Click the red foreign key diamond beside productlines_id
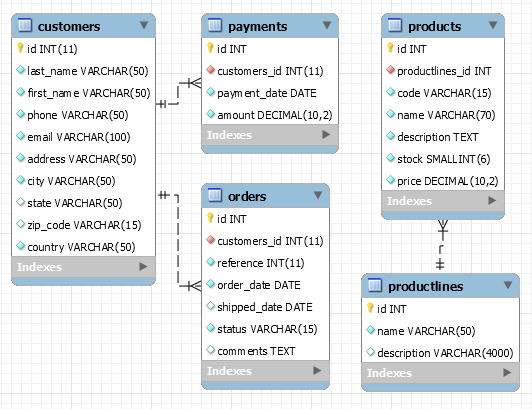The width and height of the screenshot is (532, 409). tap(391, 70)
